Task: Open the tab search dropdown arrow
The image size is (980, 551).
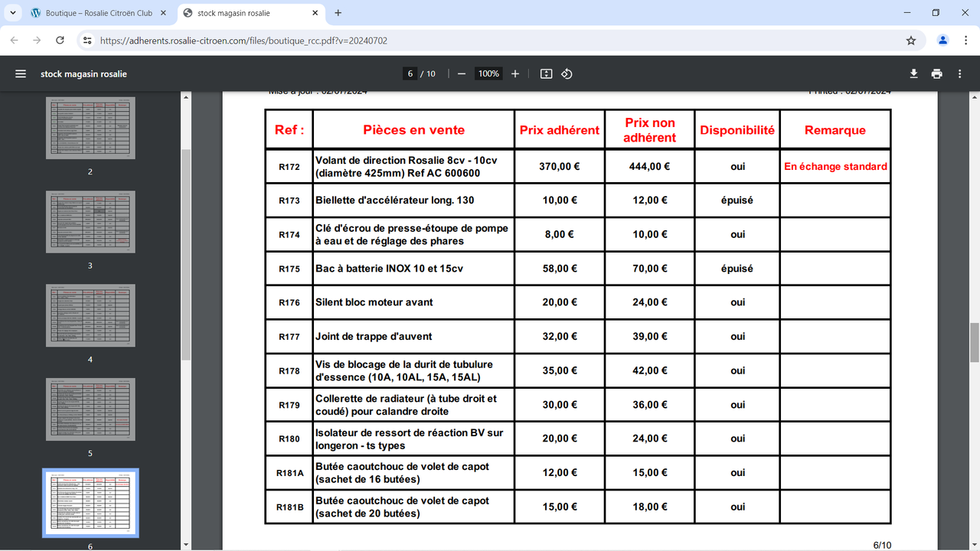Action: pyautogui.click(x=13, y=13)
